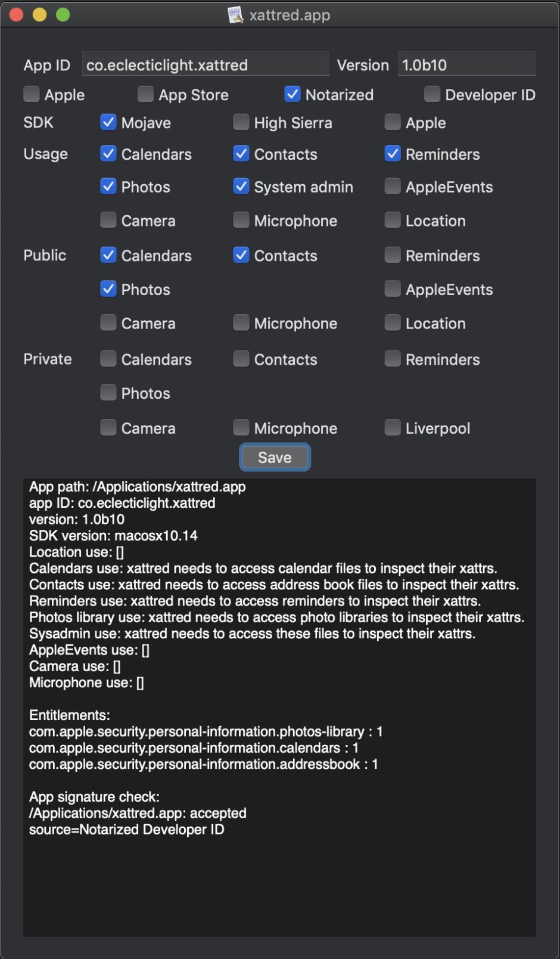Screen dimensions: 560x959
Task: Click the App ID text field
Action: pos(205,65)
